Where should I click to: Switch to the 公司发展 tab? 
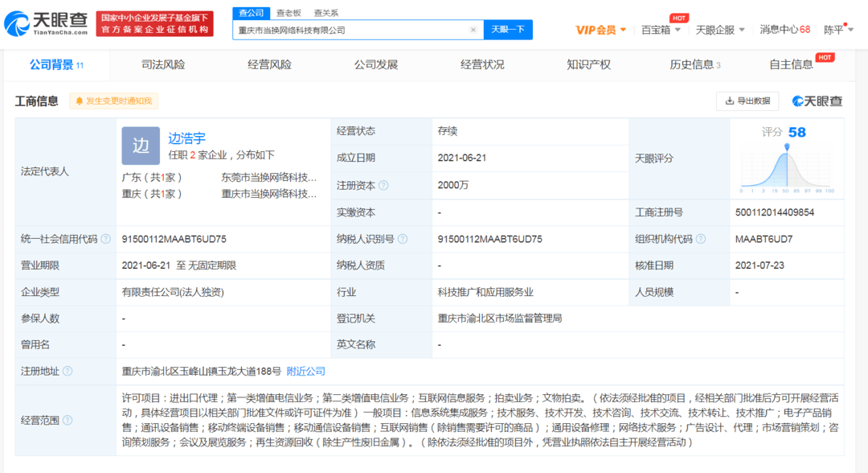(376, 65)
